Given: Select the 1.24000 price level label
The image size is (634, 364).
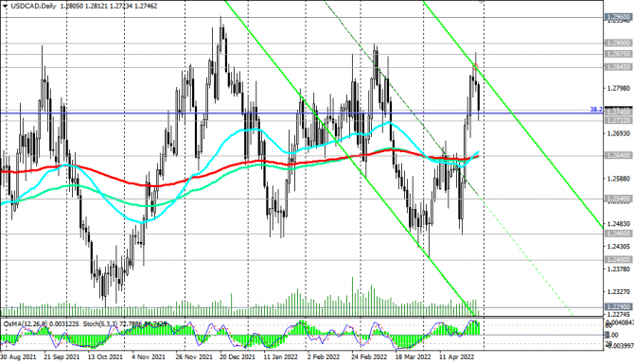Looking at the screenshot, I should click(618, 259).
